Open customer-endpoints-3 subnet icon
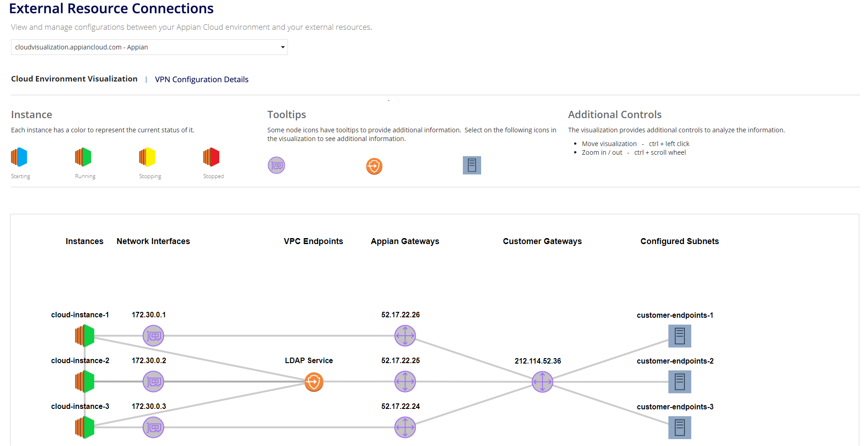The height and width of the screenshot is (446, 868). (x=680, y=428)
